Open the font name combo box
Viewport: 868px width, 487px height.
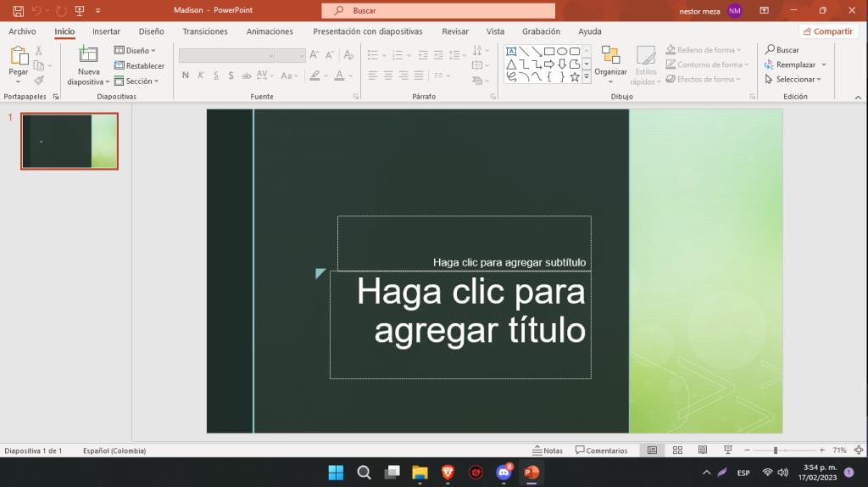pos(227,55)
